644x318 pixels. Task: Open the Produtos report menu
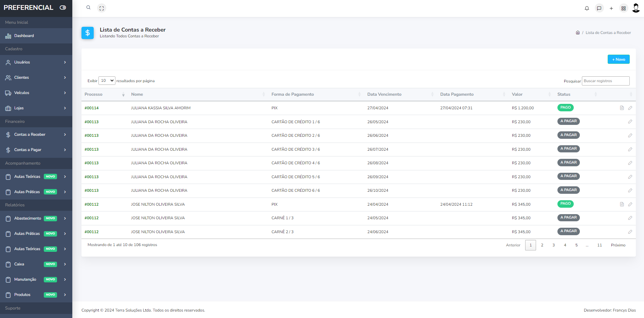pyautogui.click(x=36, y=295)
